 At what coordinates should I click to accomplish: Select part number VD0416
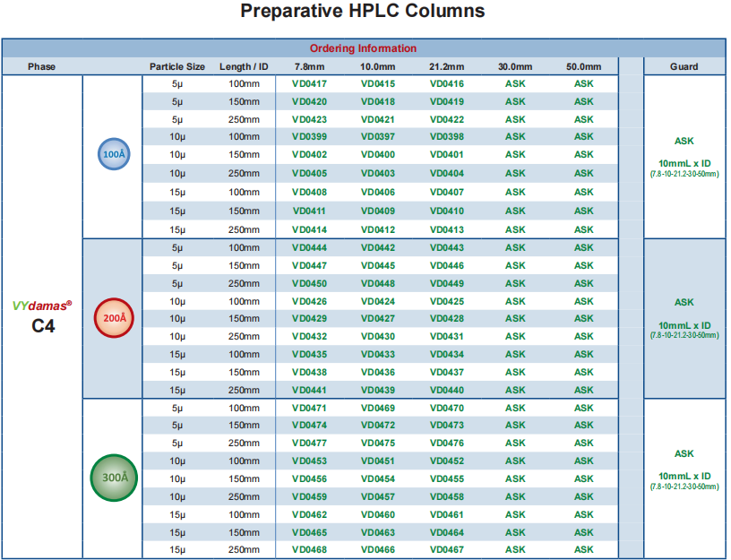point(447,84)
